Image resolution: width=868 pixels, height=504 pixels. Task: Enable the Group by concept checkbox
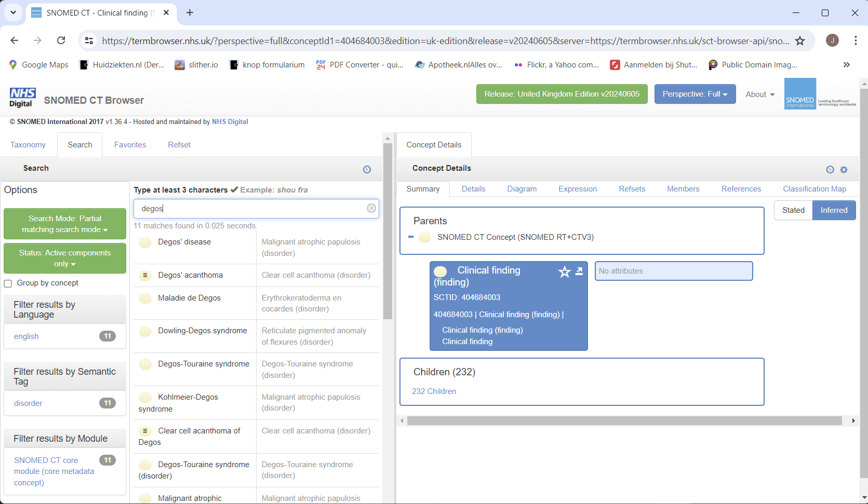(x=8, y=283)
